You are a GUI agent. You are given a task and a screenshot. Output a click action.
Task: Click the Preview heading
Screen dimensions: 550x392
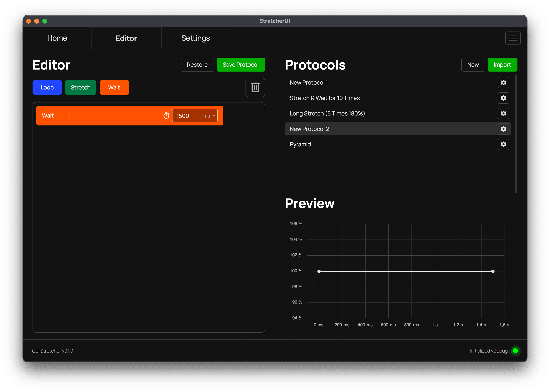click(x=310, y=203)
